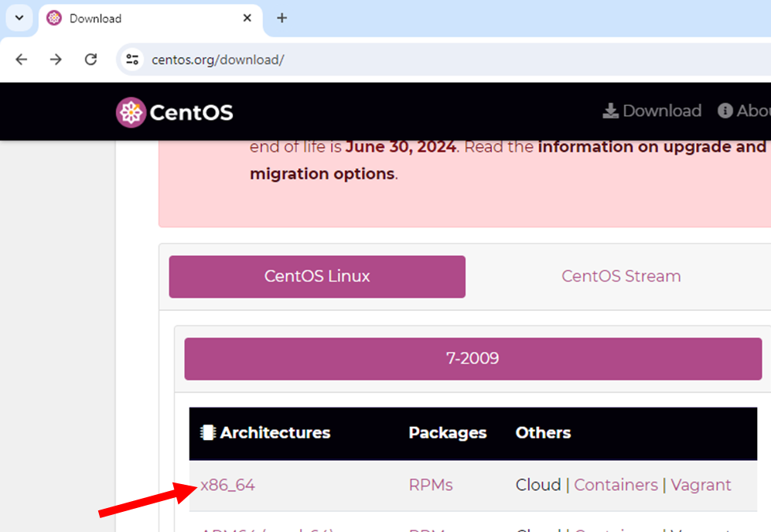Open a new browser tab
This screenshot has height=532, width=771.
pyautogui.click(x=281, y=19)
